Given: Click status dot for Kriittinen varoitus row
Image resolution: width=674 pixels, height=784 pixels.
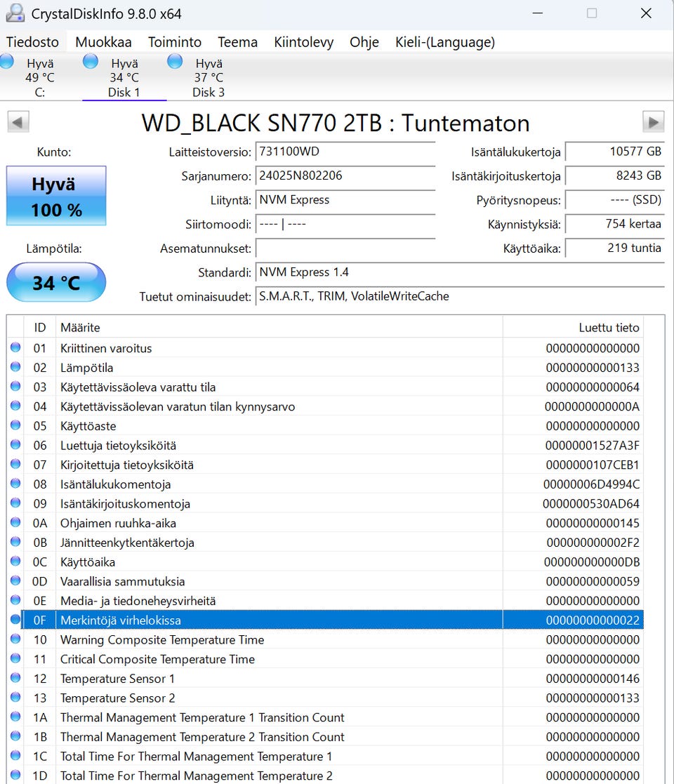Looking at the screenshot, I should 15,347.
